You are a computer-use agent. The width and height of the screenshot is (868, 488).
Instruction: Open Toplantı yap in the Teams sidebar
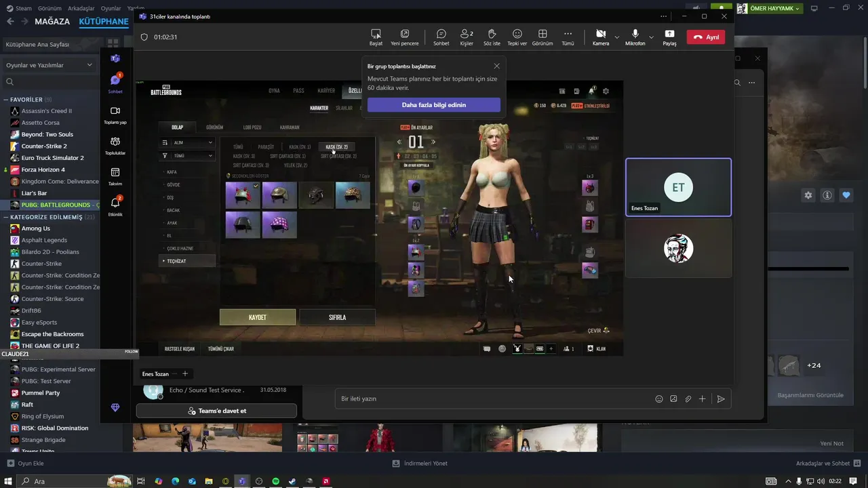coord(115,115)
